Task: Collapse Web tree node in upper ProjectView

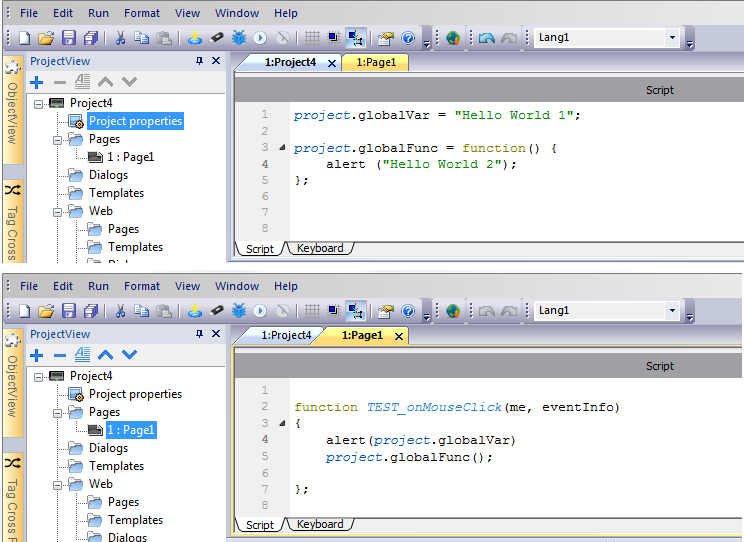Action: (59, 211)
